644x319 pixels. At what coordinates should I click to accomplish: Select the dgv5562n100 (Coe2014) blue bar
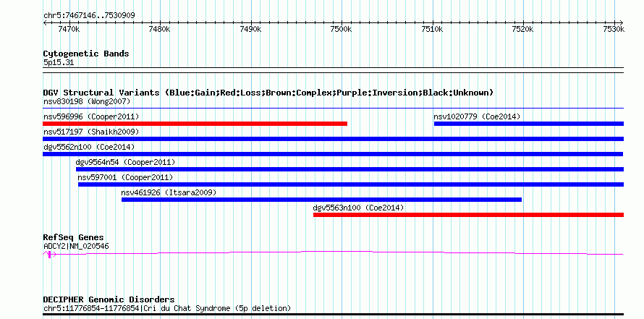333,154
